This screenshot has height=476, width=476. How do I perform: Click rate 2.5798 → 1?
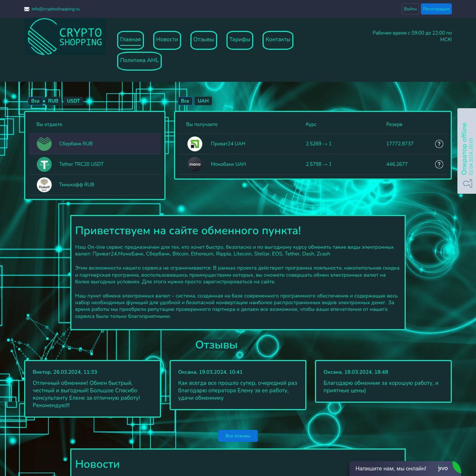pos(319,164)
